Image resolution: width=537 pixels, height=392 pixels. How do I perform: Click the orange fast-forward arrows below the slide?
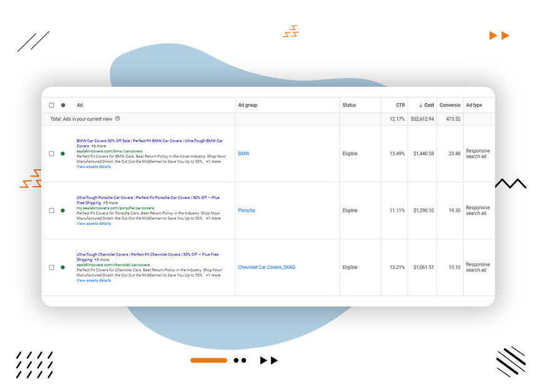(268, 360)
